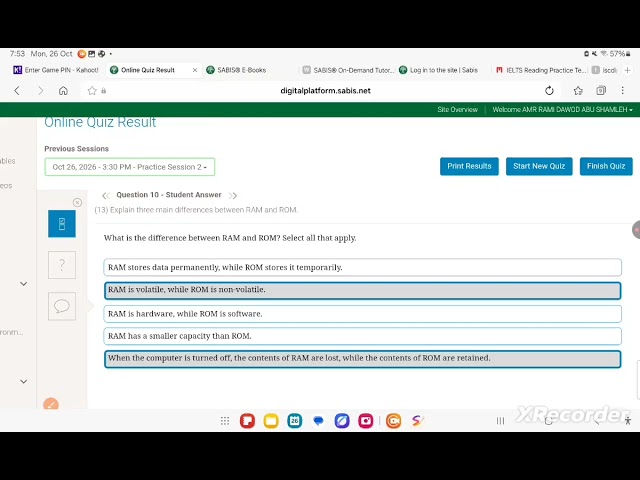Screen dimensions: 640x480
Task: Select 'RAM is hardware, ROM is software' option
Action: pos(362,314)
